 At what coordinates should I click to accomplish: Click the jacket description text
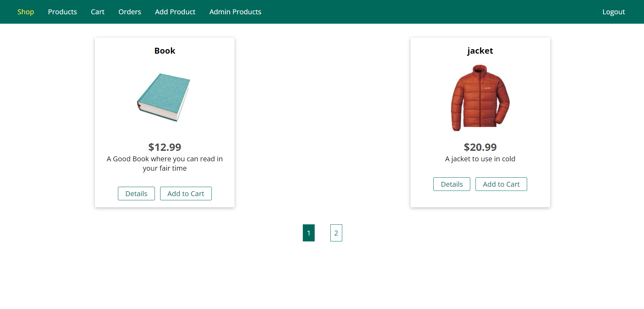click(x=480, y=159)
